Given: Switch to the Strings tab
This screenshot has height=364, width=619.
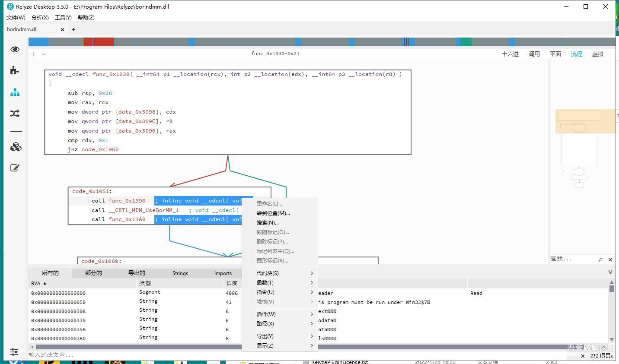Looking at the screenshot, I should [180, 273].
